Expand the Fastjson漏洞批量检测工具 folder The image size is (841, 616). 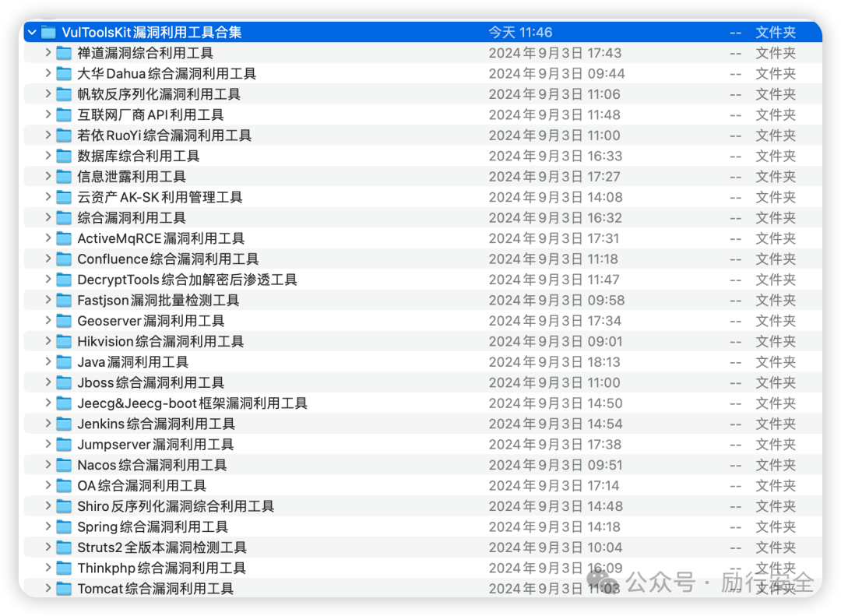tap(48, 300)
